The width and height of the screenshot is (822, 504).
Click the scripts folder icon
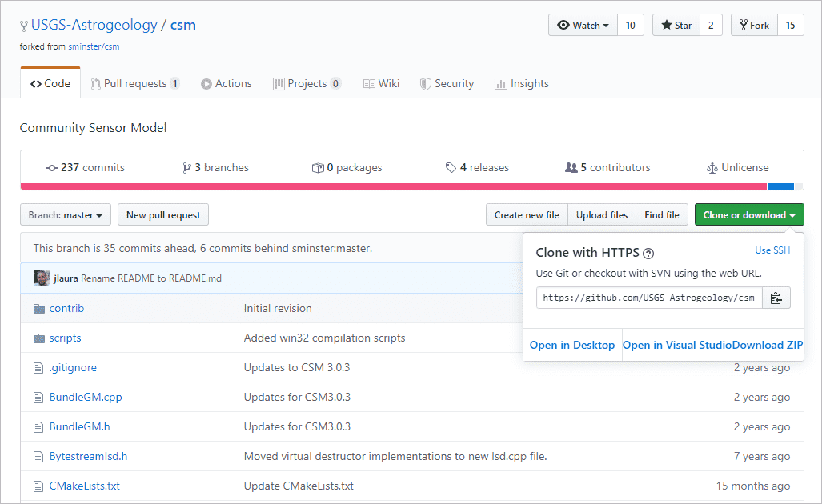point(38,338)
